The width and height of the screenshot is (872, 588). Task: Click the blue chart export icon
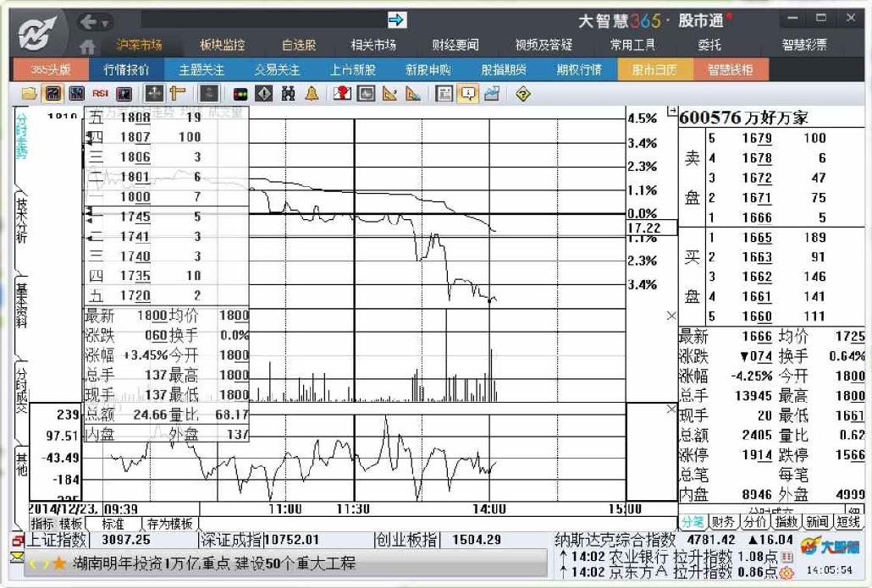[x=492, y=93]
